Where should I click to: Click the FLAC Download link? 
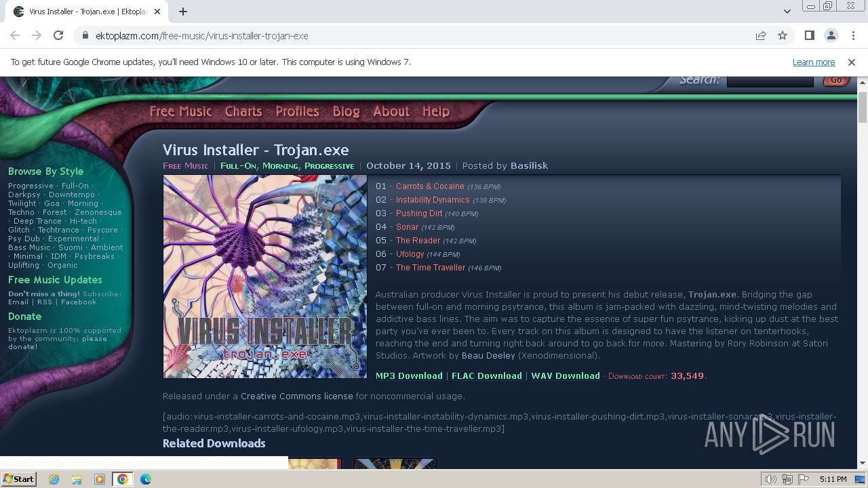point(487,375)
